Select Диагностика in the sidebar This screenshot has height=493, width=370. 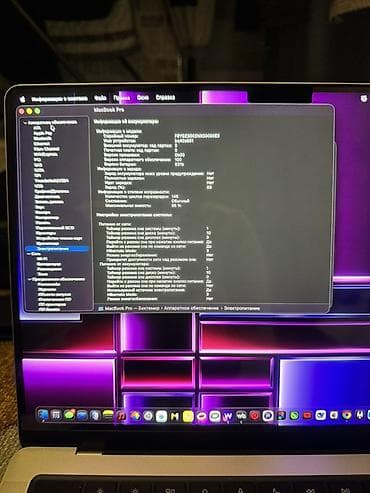(x=47, y=196)
